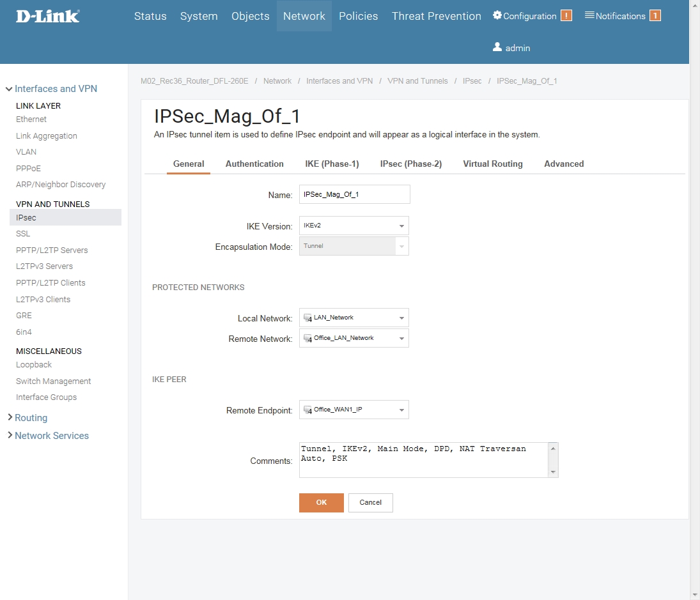
Task: Click the Configuration gear icon
Action: (497, 15)
